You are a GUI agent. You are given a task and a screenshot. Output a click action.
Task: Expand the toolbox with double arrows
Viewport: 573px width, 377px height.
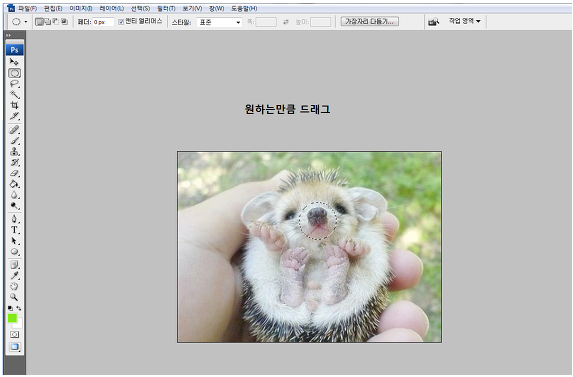coord(8,35)
